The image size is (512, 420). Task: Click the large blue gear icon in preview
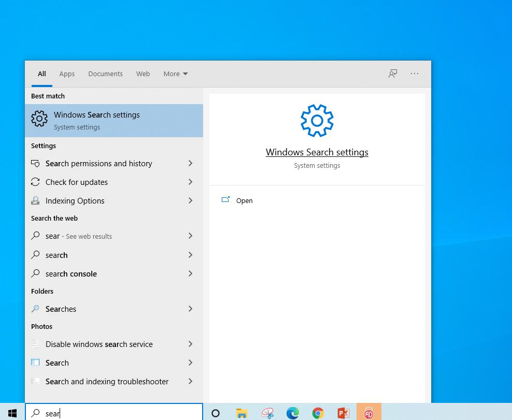coord(317,121)
